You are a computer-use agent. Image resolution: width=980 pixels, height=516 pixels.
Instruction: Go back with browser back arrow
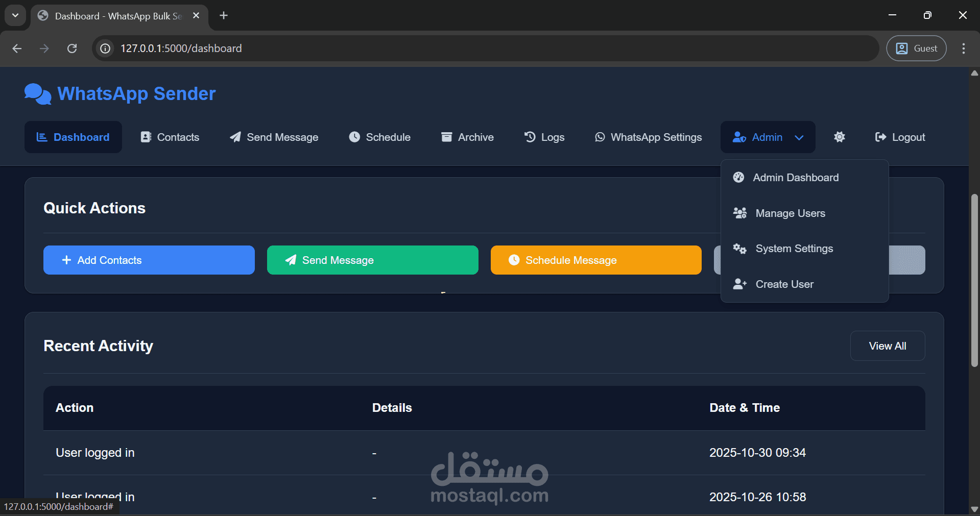coord(17,48)
